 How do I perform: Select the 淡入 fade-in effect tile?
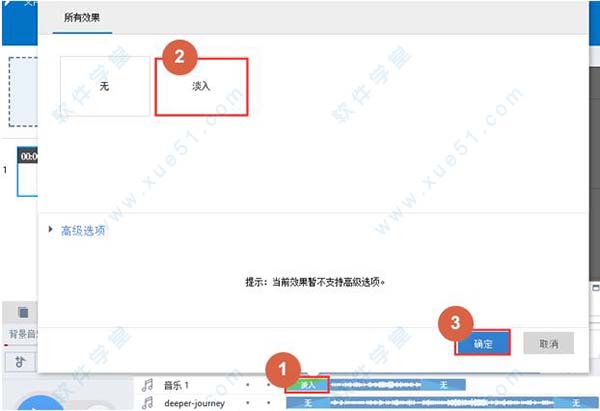pyautogui.click(x=201, y=86)
